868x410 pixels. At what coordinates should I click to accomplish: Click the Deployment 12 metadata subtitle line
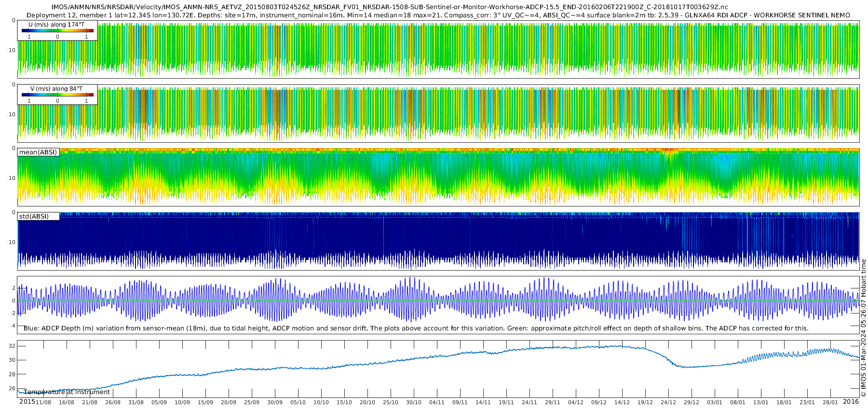click(x=438, y=15)
